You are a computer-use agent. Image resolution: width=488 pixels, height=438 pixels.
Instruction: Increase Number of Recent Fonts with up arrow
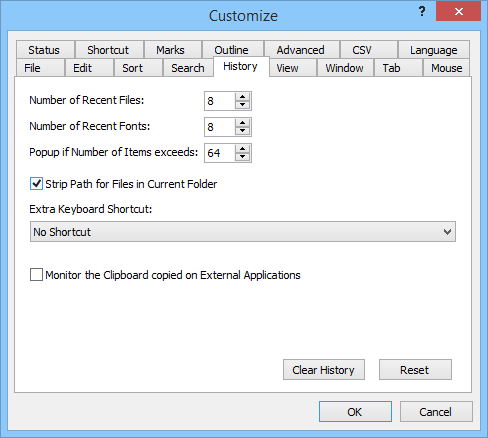[242, 123]
